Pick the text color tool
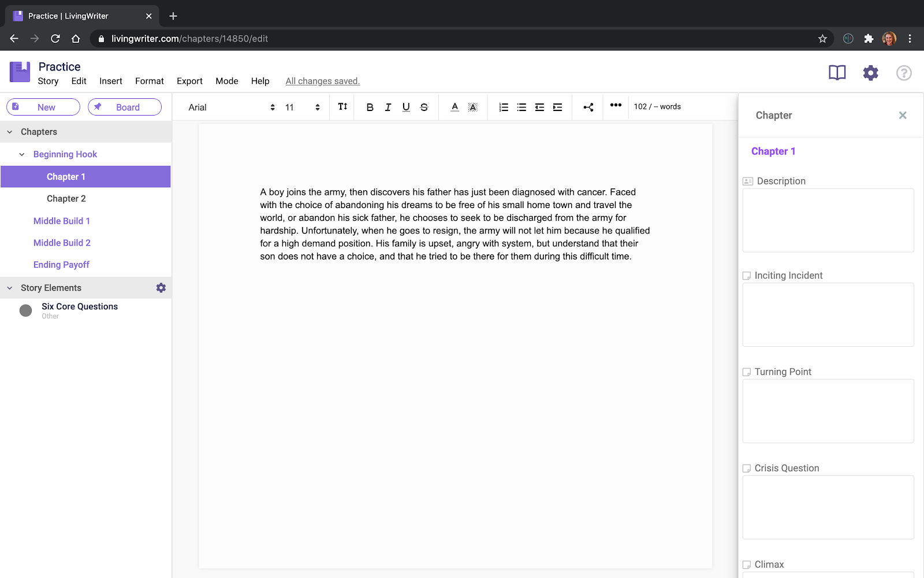924x578 pixels. pyautogui.click(x=455, y=107)
